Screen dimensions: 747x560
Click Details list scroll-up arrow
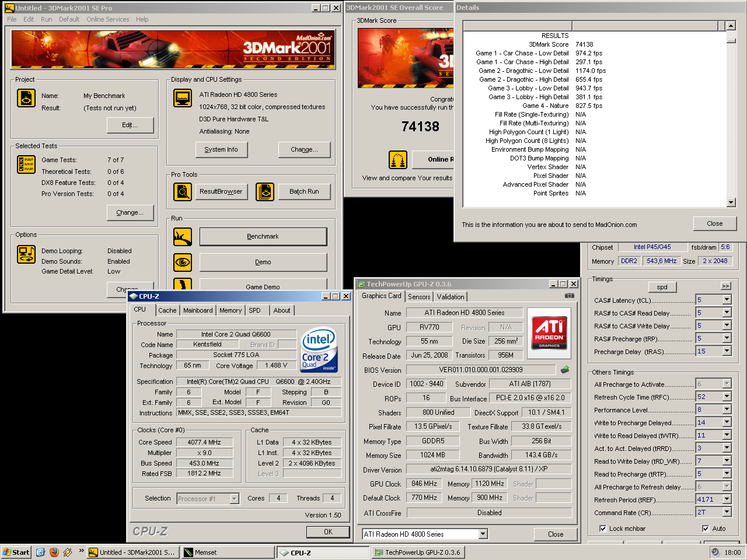731,26
